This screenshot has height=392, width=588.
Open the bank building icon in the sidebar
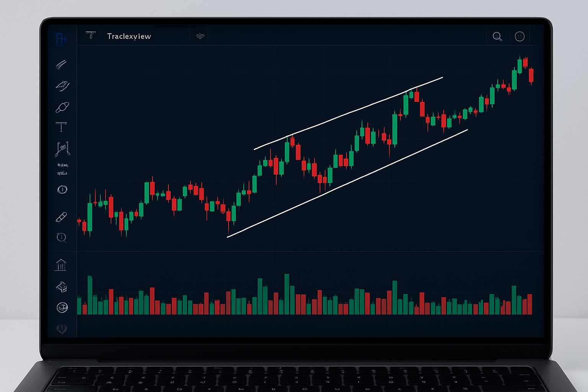60,265
